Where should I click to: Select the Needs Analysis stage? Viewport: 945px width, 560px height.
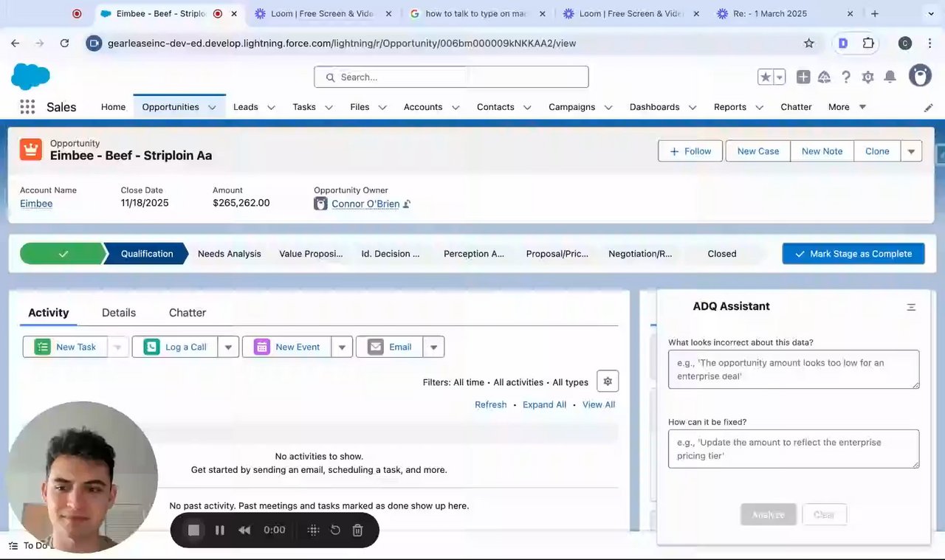[x=229, y=254]
